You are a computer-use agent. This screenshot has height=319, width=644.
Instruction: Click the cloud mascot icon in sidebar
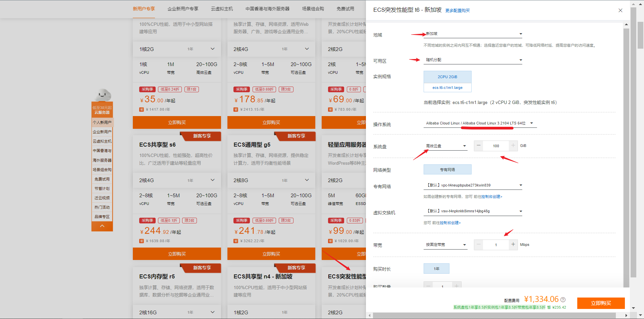point(103,95)
